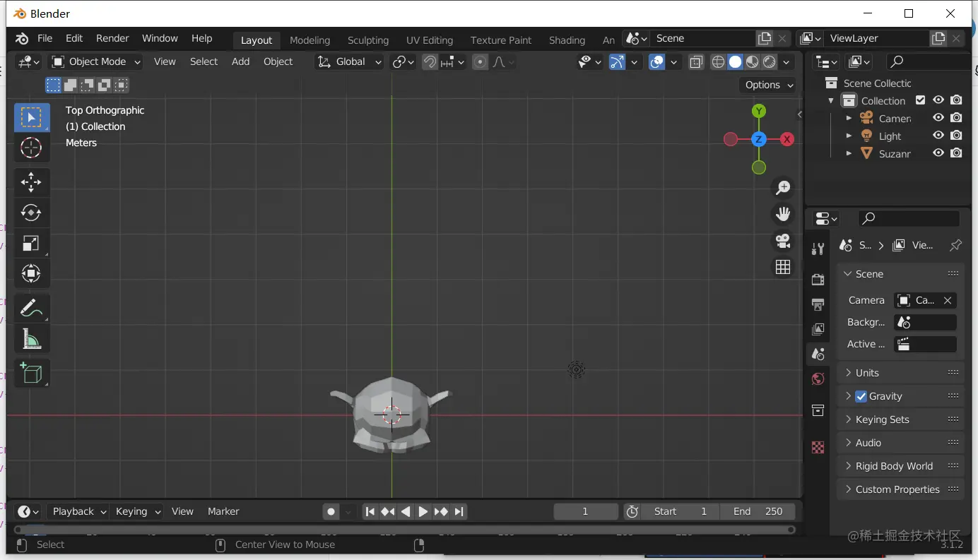Image resolution: width=978 pixels, height=560 pixels.
Task: Open the View Layer properties tab
Action: click(818, 329)
